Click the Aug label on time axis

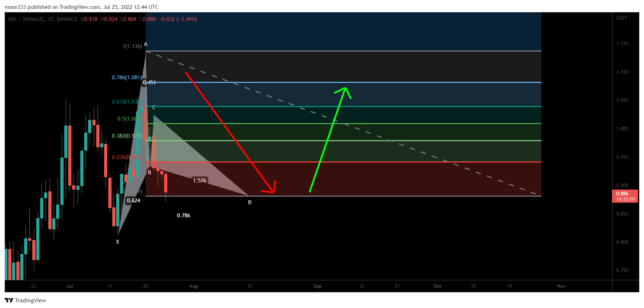(x=194, y=286)
